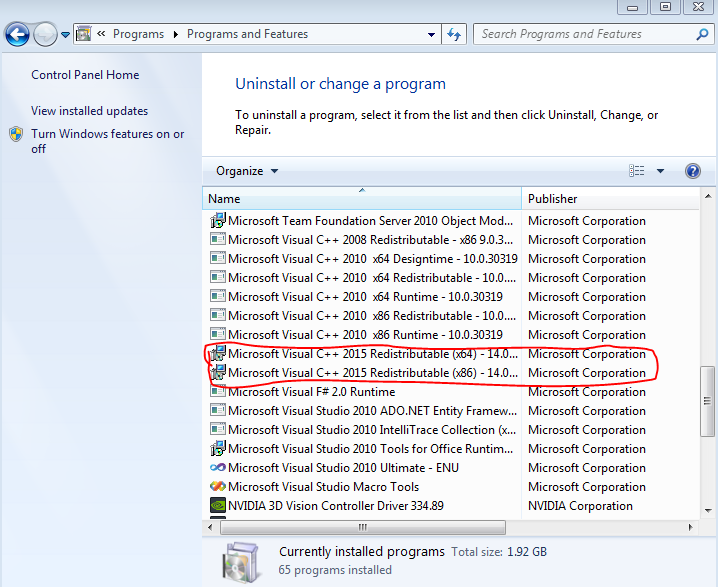
Task: Select Visual C++ 2015 Redistributable (x64) icon
Action: pyautogui.click(x=218, y=353)
